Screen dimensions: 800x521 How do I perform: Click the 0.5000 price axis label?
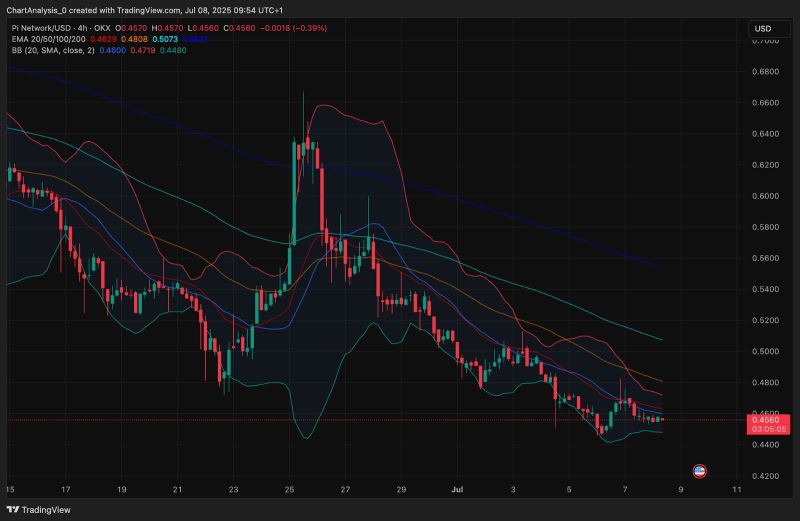click(x=765, y=351)
